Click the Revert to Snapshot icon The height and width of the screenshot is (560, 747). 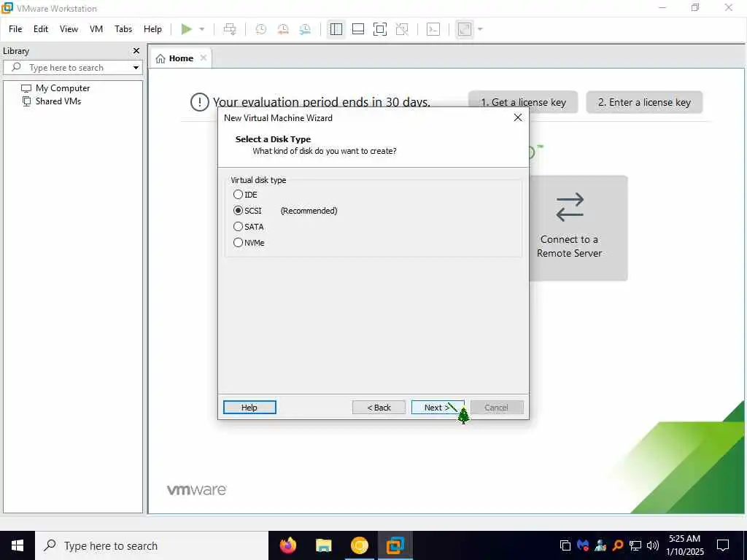coord(283,29)
